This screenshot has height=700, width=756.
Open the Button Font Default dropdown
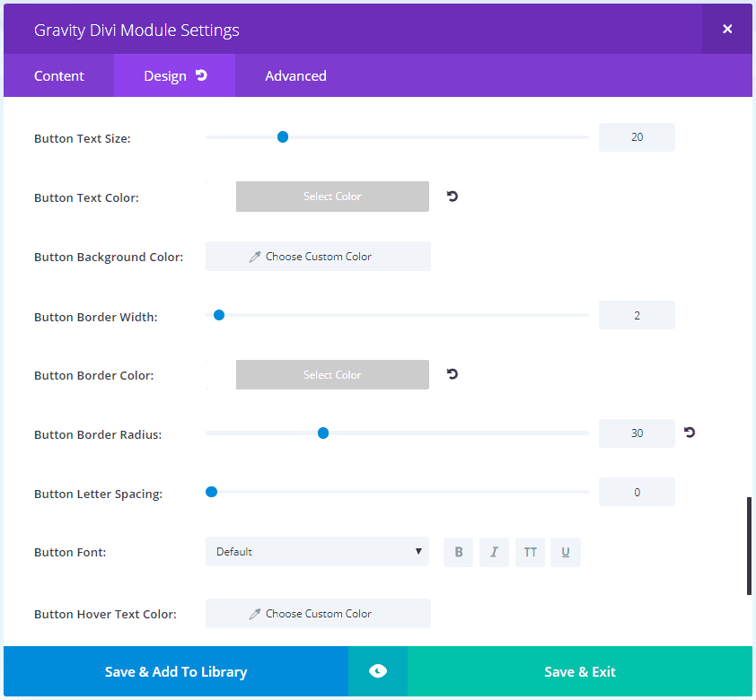pos(317,552)
